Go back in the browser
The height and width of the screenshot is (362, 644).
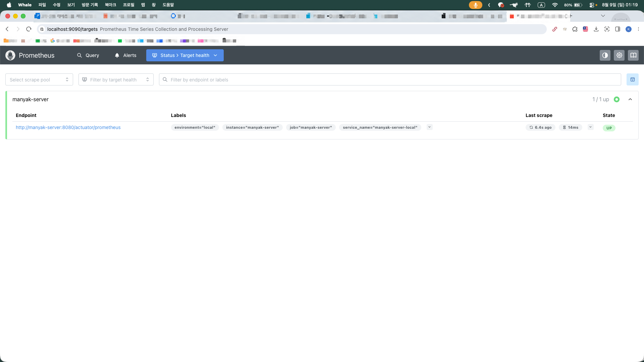7,29
